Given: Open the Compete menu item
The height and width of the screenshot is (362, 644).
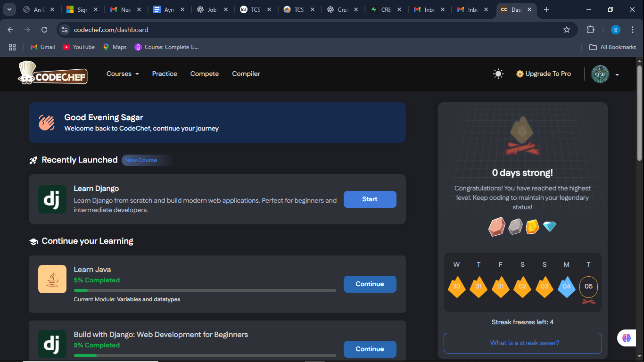Looking at the screenshot, I should tap(205, 74).
